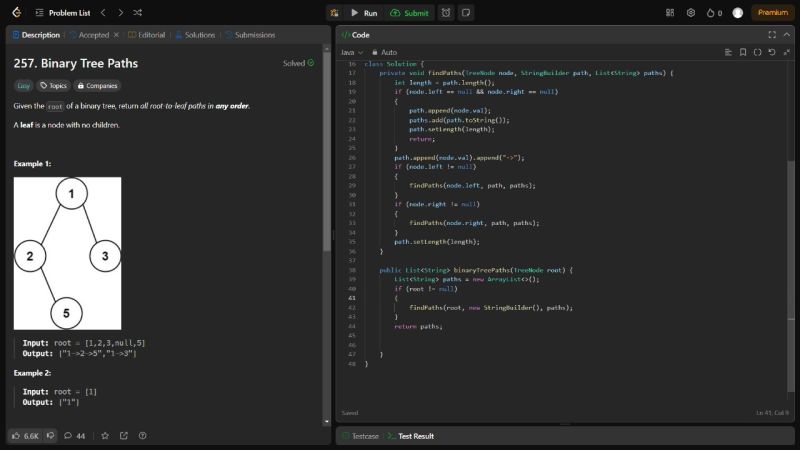Open the Test Result tab
Viewport: 800px width, 450px height.
click(411, 436)
